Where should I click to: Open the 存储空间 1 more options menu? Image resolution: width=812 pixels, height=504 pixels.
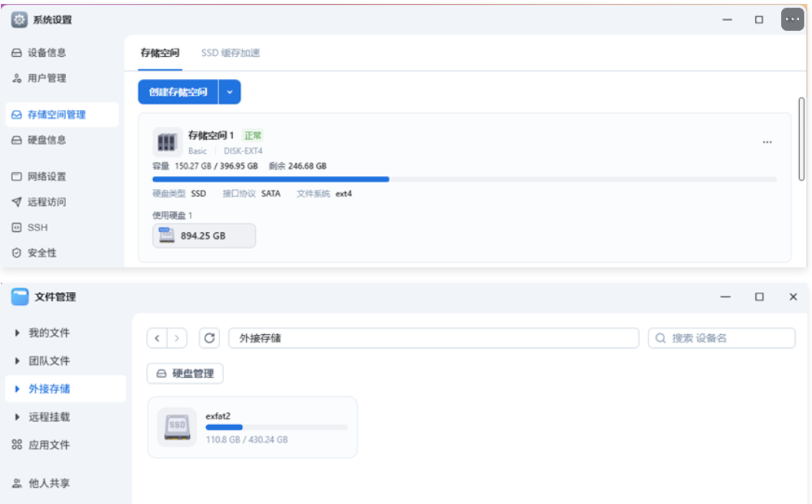coord(767,142)
